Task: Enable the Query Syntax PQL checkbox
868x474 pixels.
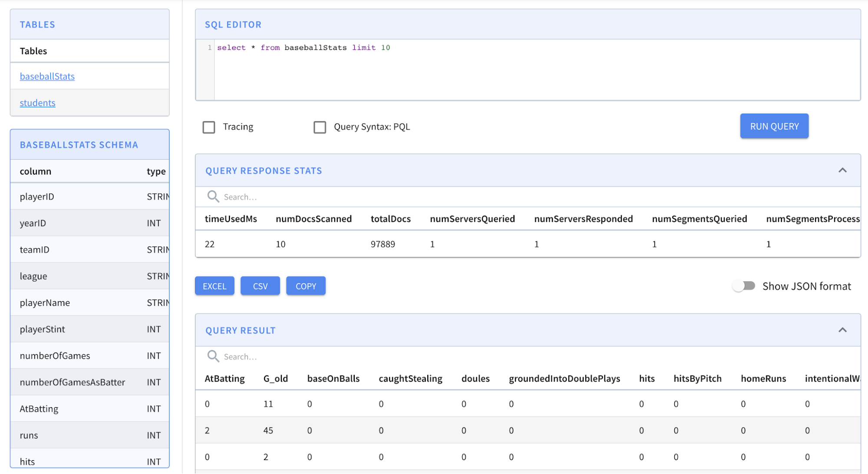Action: pos(320,126)
